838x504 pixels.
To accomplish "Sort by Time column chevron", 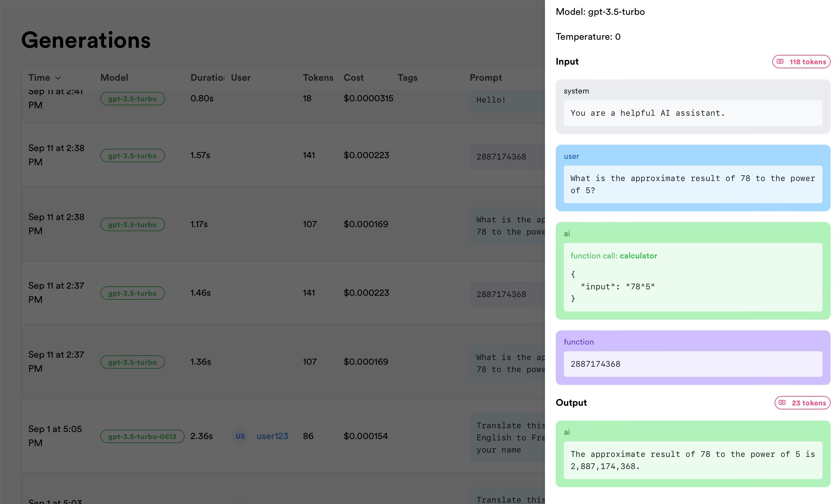I will 58,78.
